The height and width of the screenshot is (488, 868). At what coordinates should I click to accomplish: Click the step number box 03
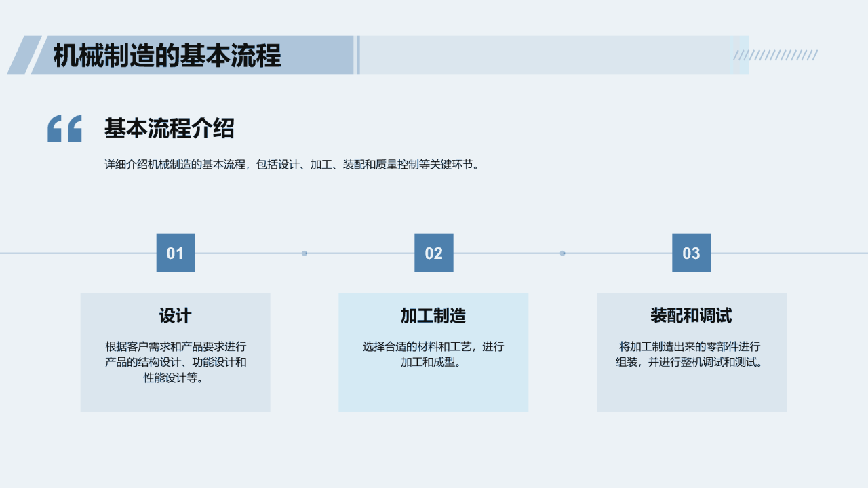pos(692,253)
